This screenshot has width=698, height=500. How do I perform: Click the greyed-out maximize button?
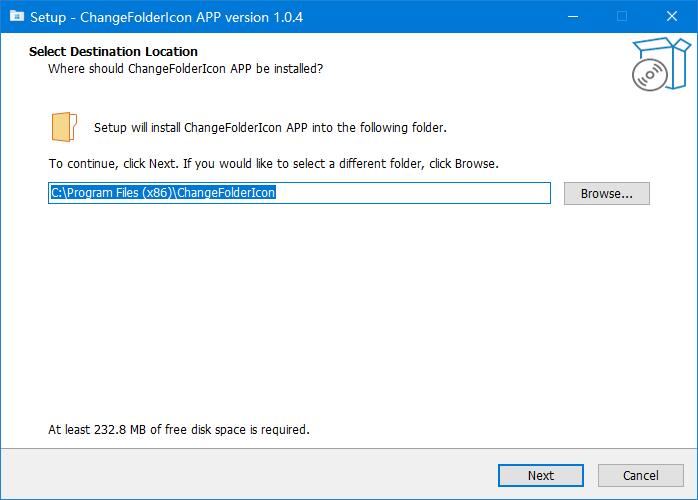(621, 16)
